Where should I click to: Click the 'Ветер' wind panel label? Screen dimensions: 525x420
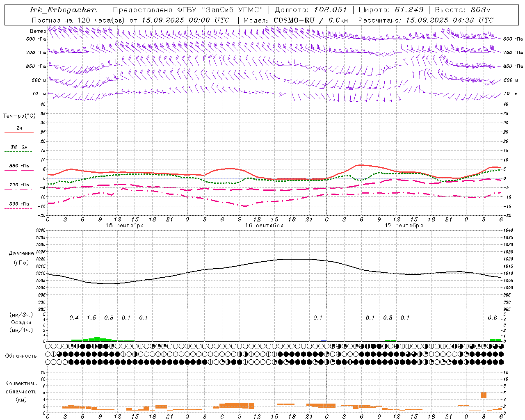tap(38, 31)
